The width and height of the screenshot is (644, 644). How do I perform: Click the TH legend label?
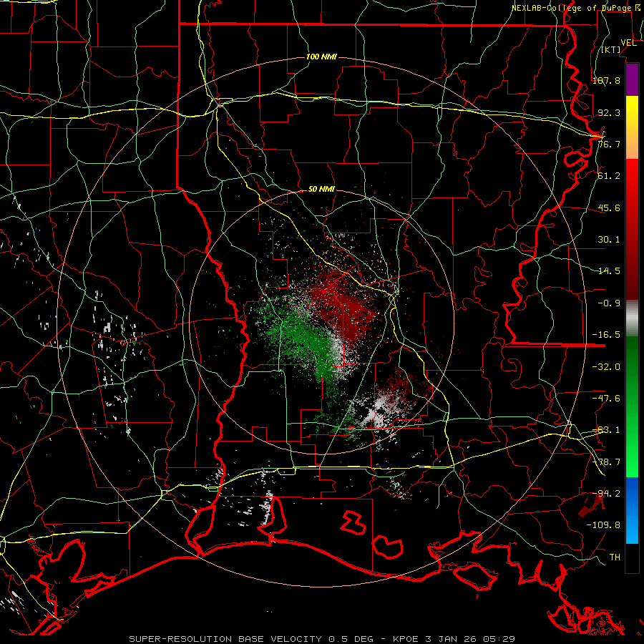615,557
